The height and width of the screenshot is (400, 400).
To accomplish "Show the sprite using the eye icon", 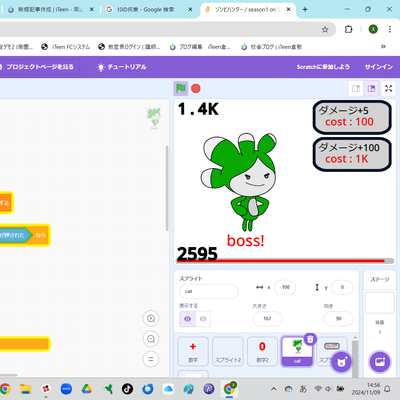I will [x=187, y=319].
